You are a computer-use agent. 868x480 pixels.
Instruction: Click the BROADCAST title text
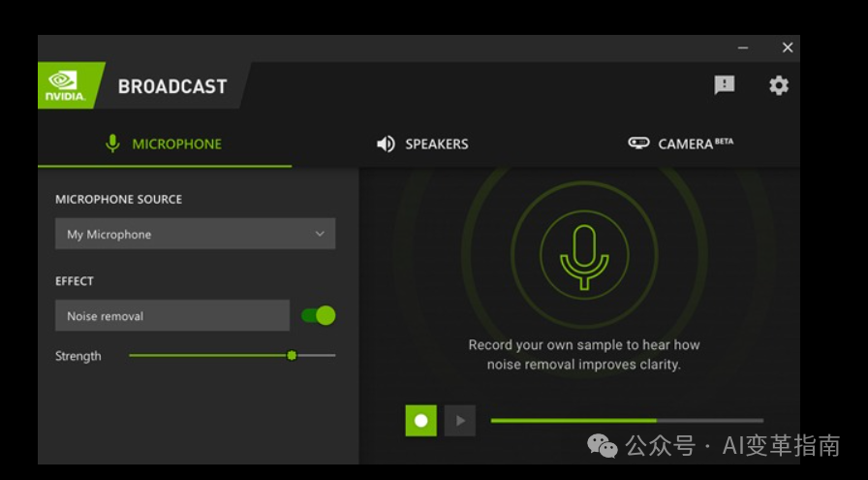point(172,86)
